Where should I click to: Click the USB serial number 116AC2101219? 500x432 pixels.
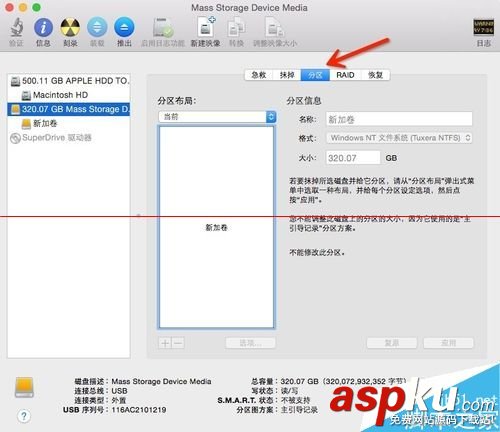(x=139, y=410)
